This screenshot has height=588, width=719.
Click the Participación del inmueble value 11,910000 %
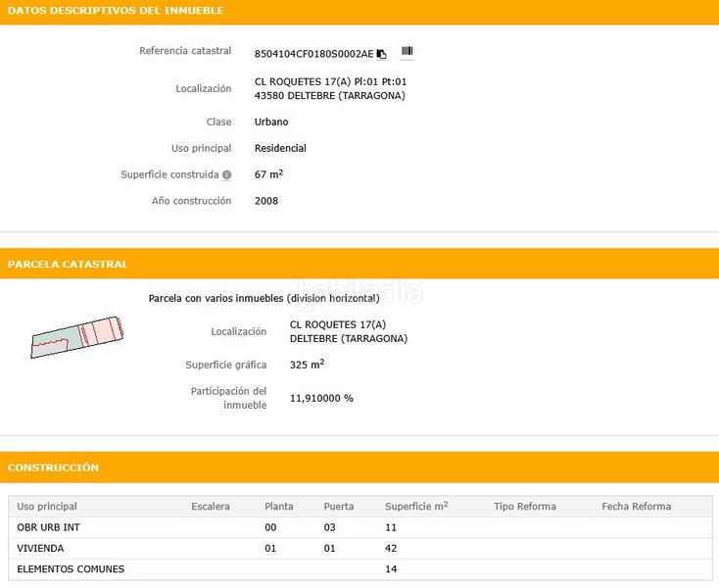[321, 399]
